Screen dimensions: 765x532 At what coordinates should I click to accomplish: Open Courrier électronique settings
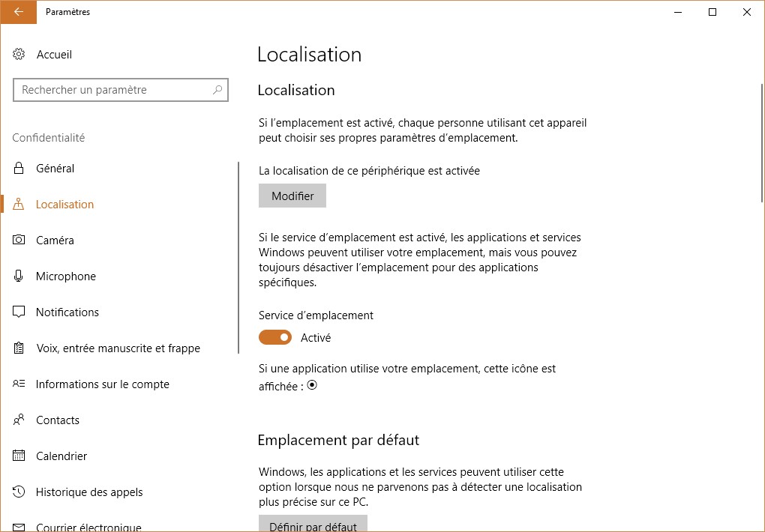pyautogui.click(x=88, y=527)
